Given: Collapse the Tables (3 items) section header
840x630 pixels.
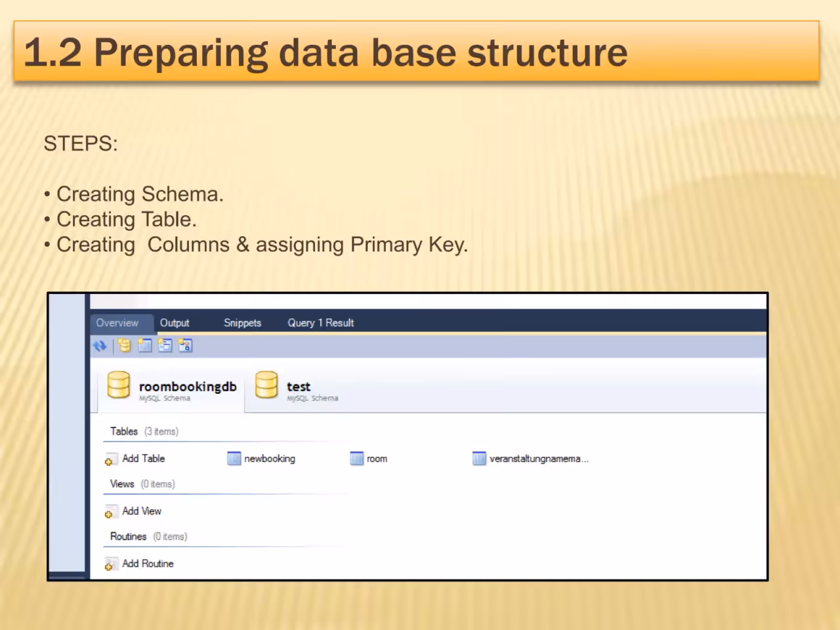Looking at the screenshot, I should [x=144, y=431].
